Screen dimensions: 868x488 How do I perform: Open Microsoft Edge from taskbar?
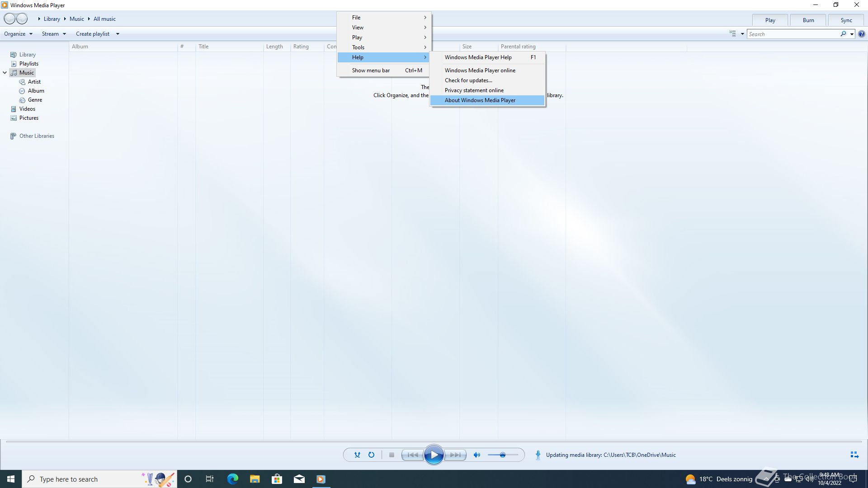232,479
